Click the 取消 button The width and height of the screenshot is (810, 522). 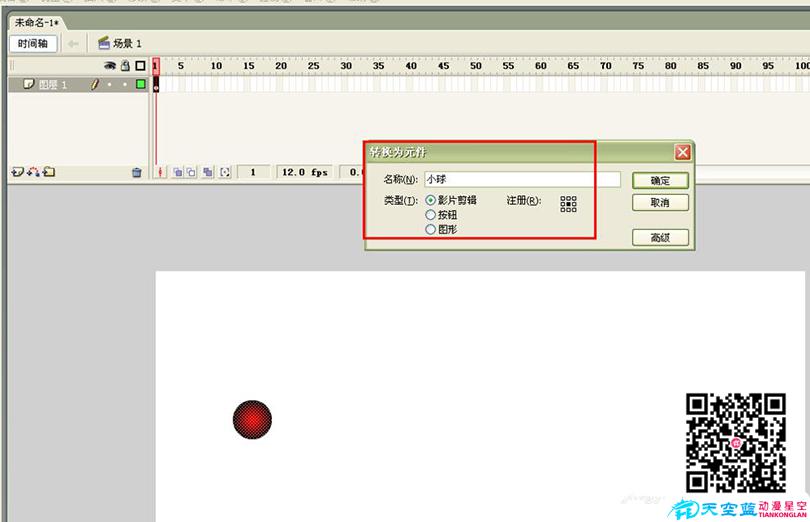tap(660, 203)
